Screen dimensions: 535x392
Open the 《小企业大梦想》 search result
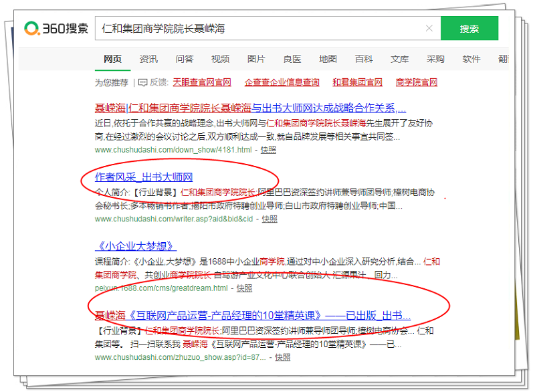pyautogui.click(x=136, y=246)
